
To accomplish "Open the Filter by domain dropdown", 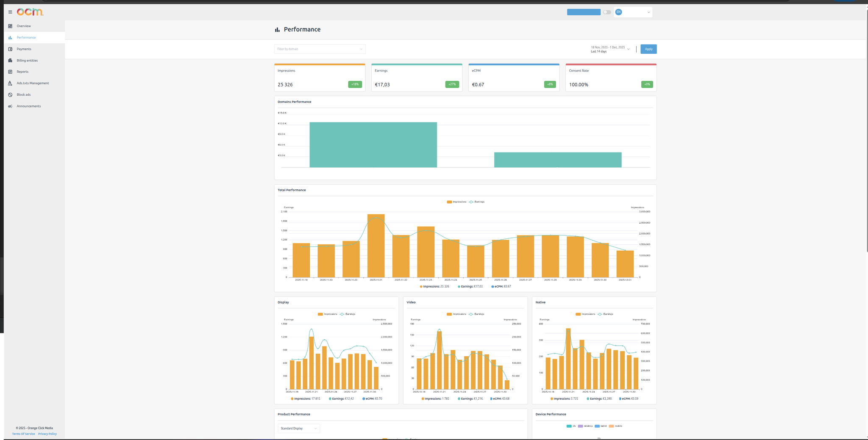I will pos(320,49).
